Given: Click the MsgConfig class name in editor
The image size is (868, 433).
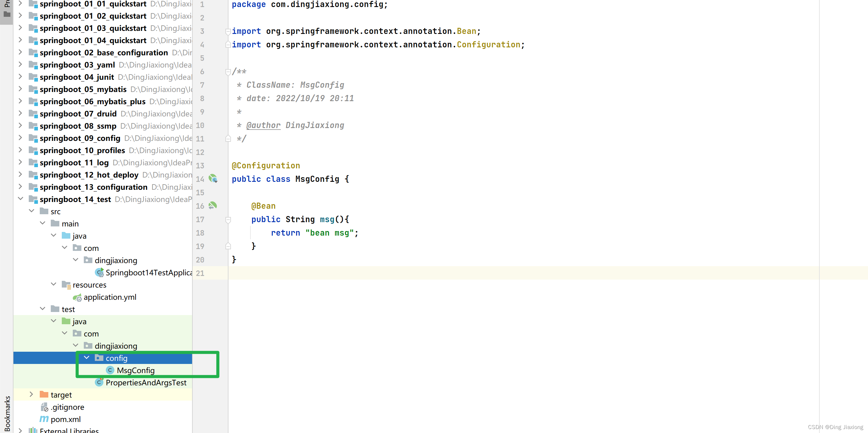Looking at the screenshot, I should 317,179.
